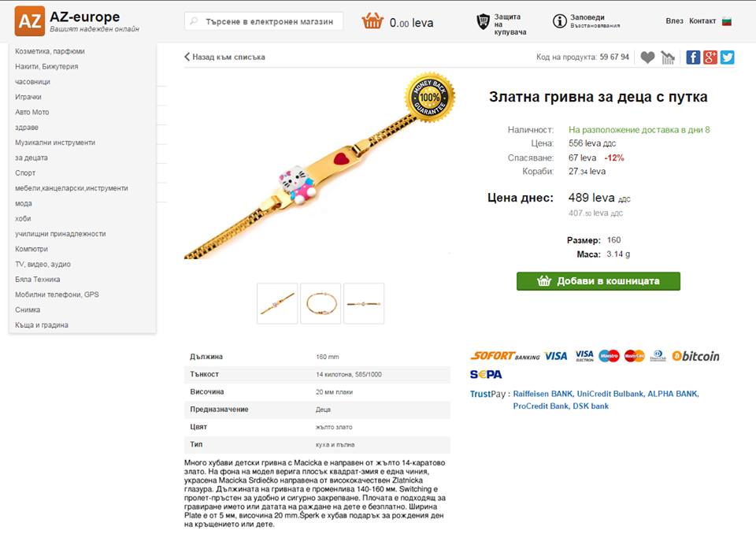
Task: Add product to wishlist with heart icon
Action: click(x=647, y=57)
